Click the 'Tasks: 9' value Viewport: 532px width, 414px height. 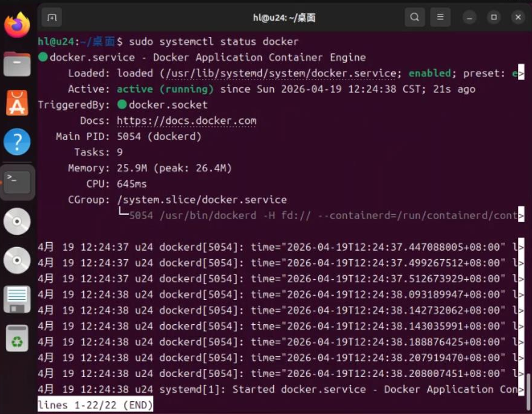tap(120, 152)
